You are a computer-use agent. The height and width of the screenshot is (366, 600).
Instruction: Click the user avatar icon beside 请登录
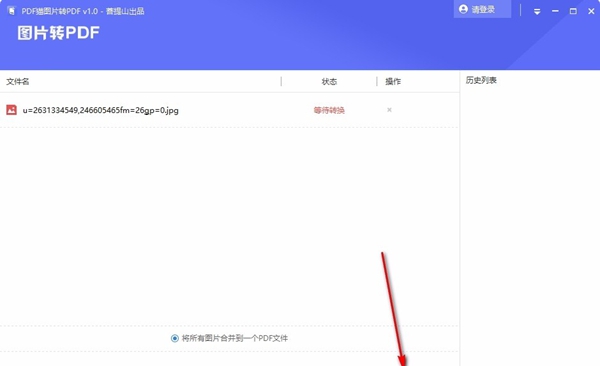(463, 9)
